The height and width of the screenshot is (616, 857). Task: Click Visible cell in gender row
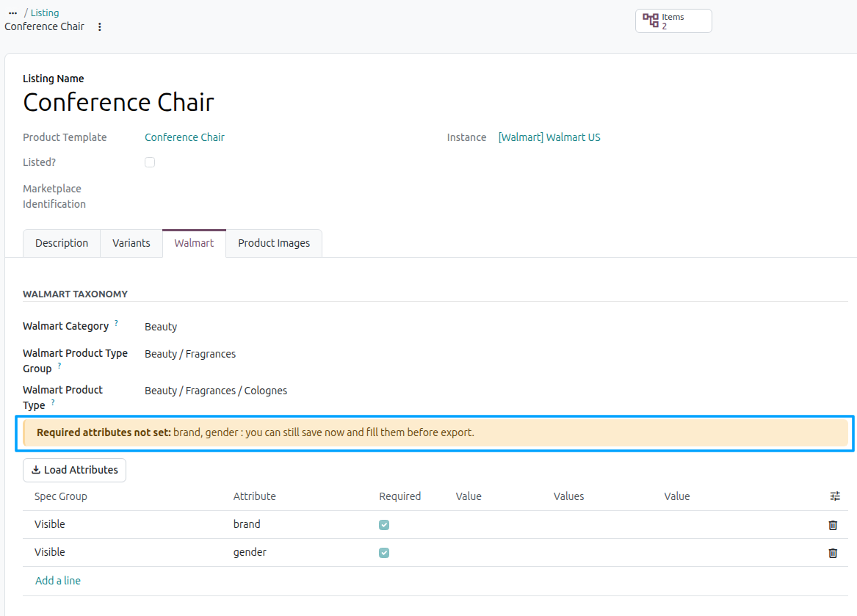(x=50, y=552)
